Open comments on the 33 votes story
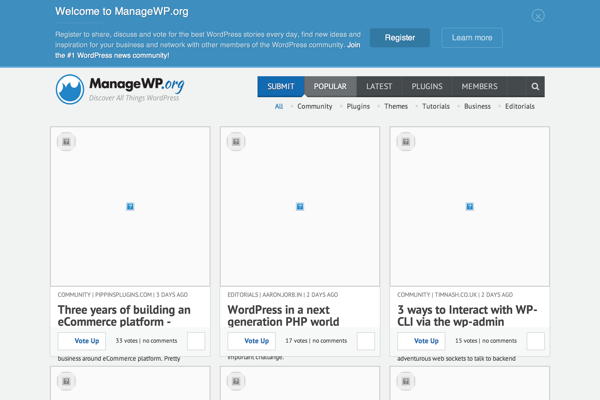600x400 pixels. 160,341
